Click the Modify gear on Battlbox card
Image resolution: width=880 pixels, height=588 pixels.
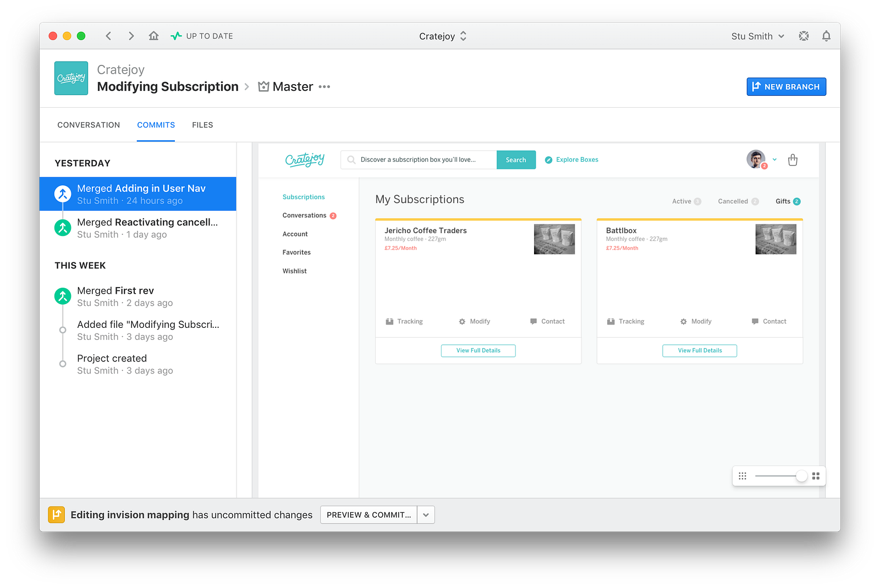point(684,321)
